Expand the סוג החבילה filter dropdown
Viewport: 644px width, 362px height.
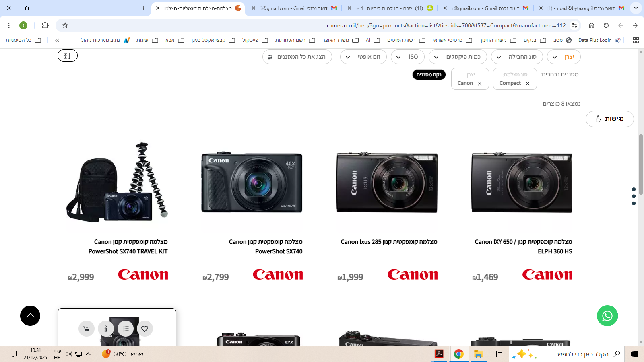(x=517, y=57)
